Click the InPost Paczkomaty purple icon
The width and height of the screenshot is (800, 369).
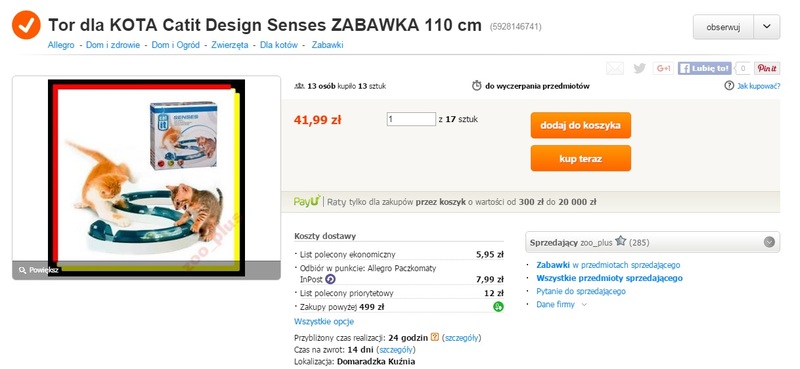[x=331, y=279]
